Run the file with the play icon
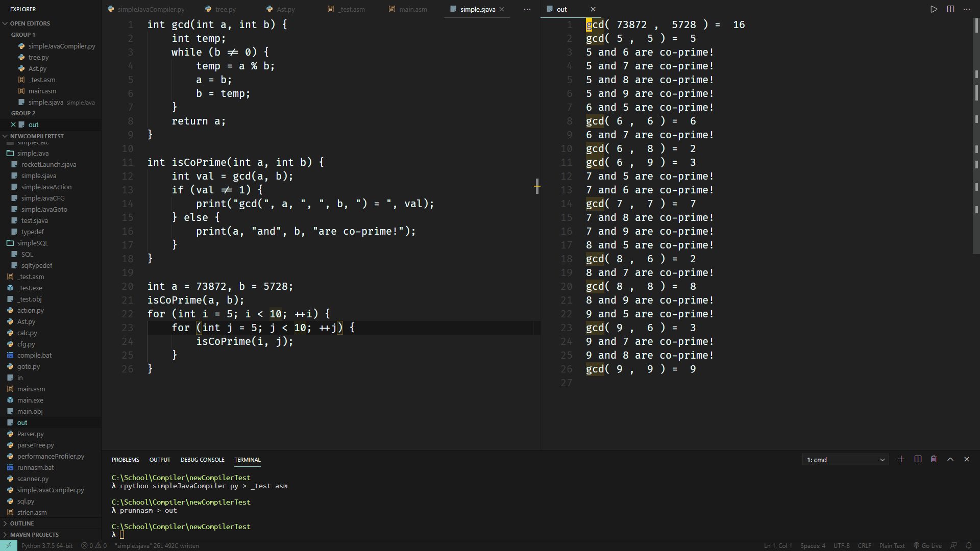The image size is (980, 551). (x=934, y=9)
